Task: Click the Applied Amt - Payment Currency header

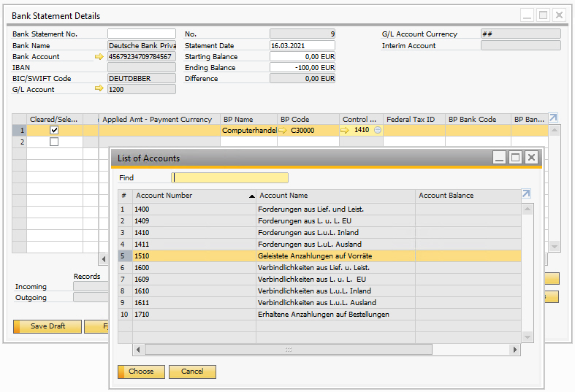Action: 159,120
